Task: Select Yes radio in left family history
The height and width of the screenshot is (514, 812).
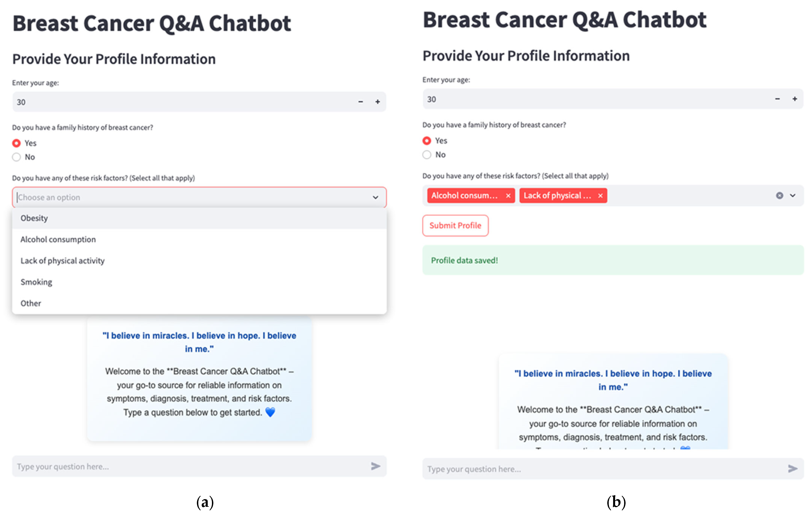Action: [x=16, y=143]
